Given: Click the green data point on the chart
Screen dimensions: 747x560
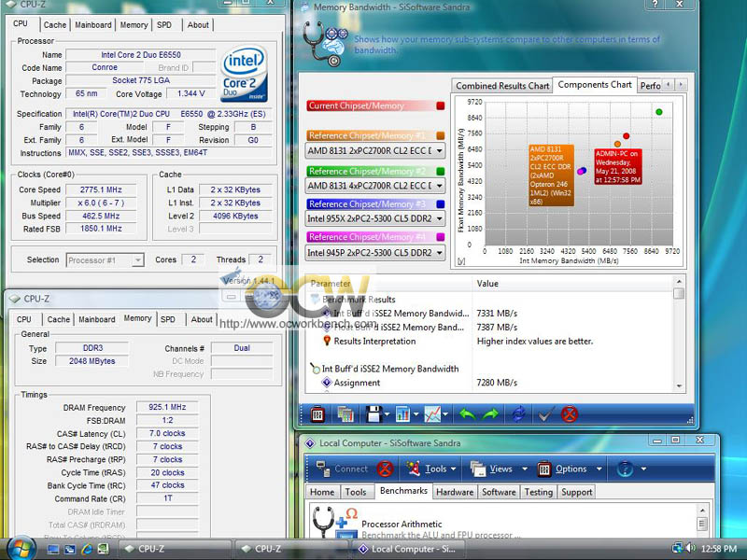Looking at the screenshot, I should tap(659, 112).
